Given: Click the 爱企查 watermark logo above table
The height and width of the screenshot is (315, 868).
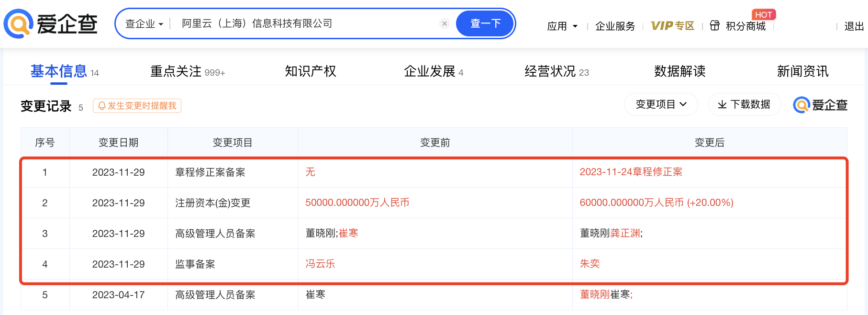Looking at the screenshot, I should coord(820,105).
